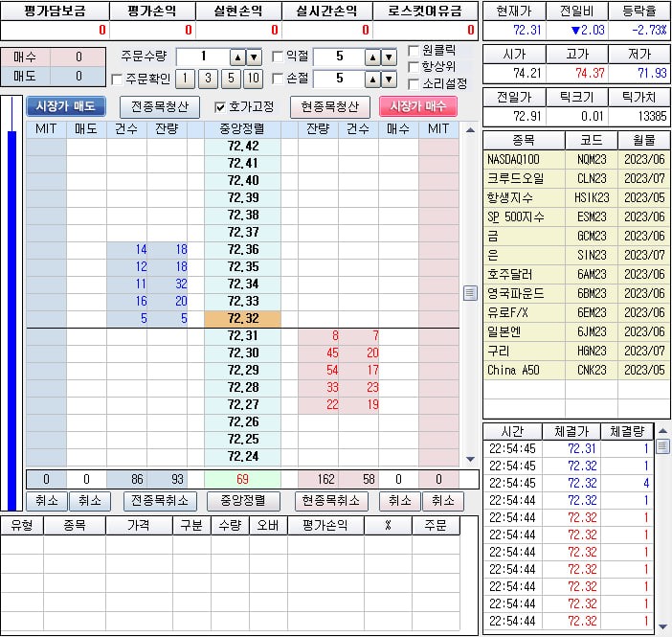
Task: Select 은 SIN23 row
Action: pyautogui.click(x=576, y=255)
